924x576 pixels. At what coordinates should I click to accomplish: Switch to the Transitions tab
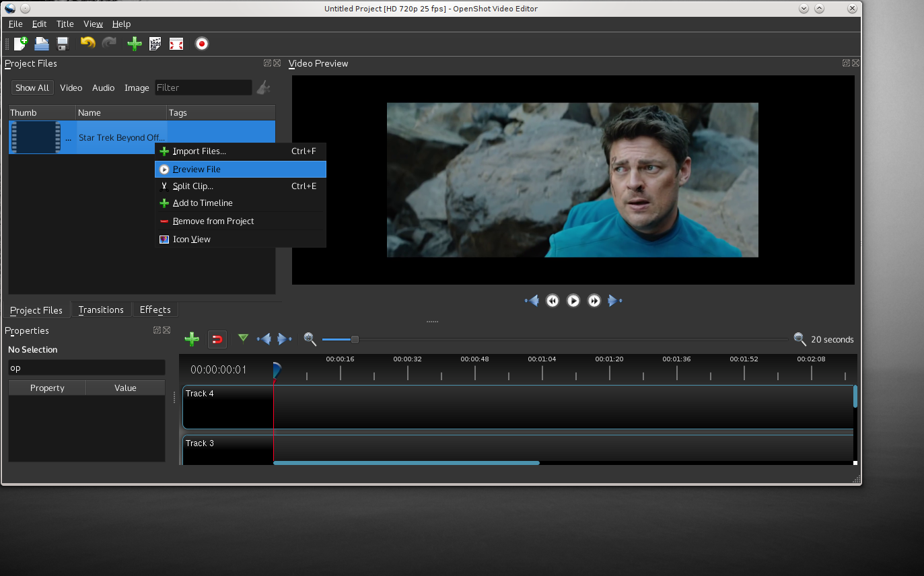pyautogui.click(x=101, y=310)
